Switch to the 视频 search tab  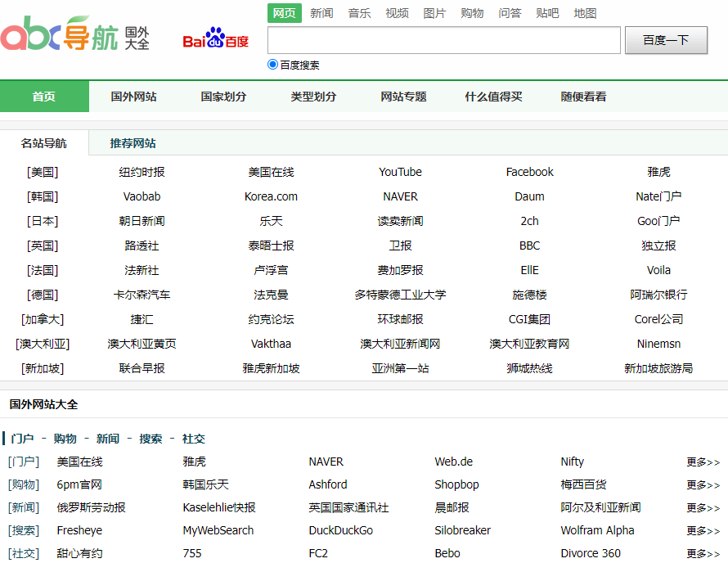pos(397,13)
